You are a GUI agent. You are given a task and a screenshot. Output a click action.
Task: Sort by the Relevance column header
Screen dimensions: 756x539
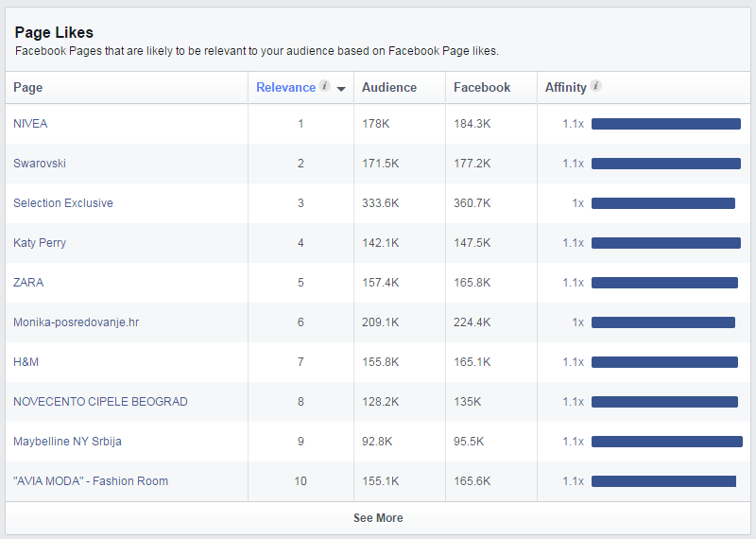(286, 87)
